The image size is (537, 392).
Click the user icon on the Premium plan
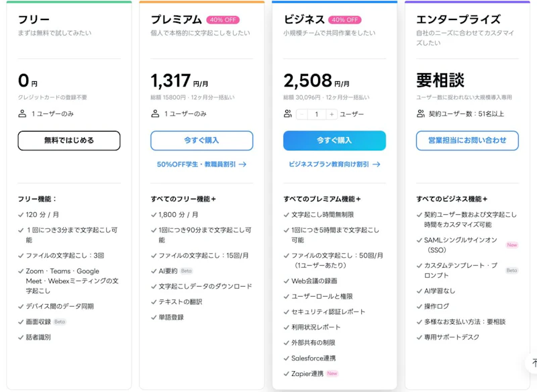[x=155, y=114]
